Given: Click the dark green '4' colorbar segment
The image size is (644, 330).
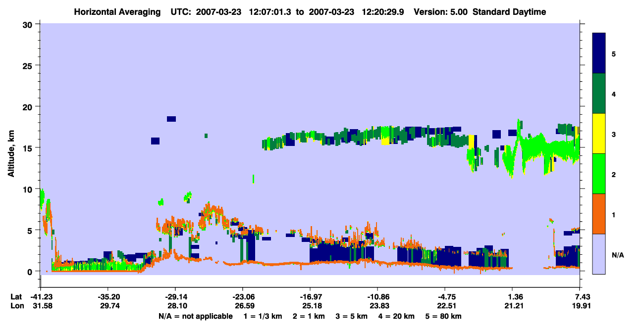Looking at the screenshot, I should click(x=599, y=94).
